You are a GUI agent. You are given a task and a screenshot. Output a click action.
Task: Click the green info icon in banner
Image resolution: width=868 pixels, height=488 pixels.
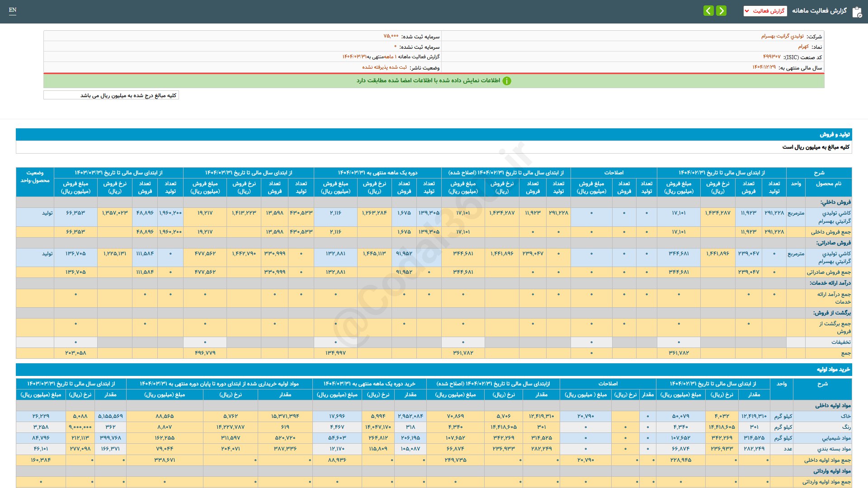click(507, 81)
